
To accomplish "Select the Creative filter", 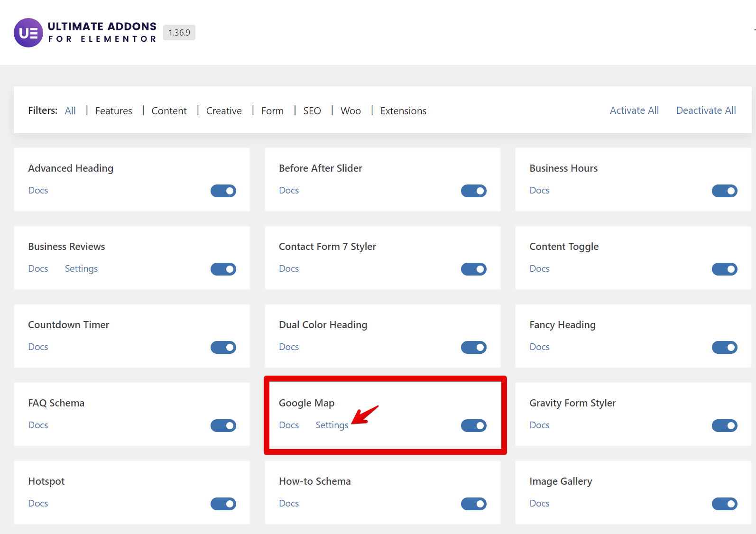I will (x=224, y=111).
